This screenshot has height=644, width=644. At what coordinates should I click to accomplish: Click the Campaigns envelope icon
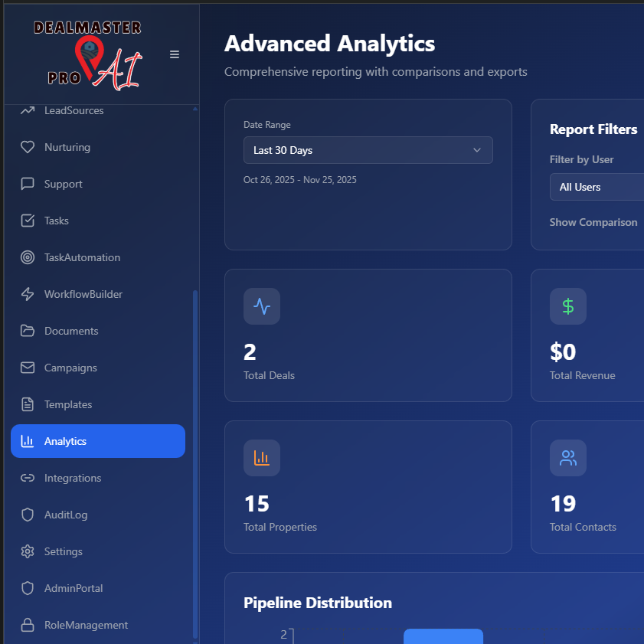(x=28, y=368)
